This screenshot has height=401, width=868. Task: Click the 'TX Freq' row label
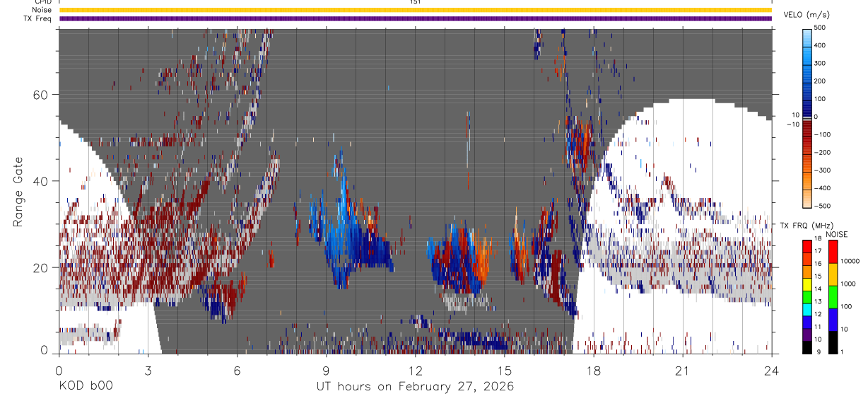click(38, 18)
